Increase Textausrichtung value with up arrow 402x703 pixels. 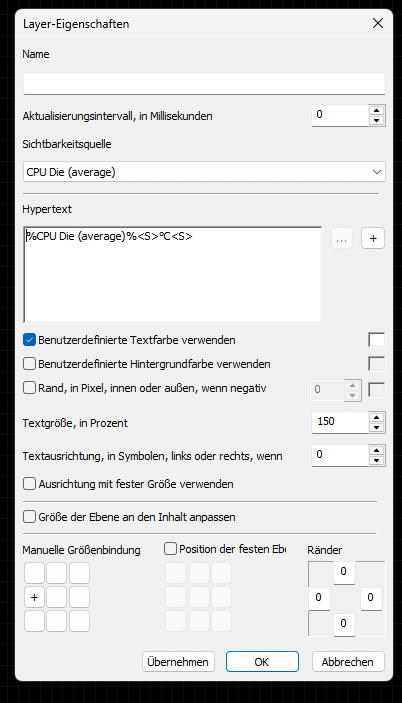tap(376, 451)
